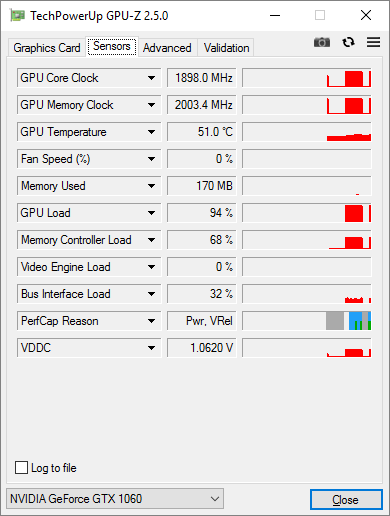Switch to the Advanced tab

pos(167,48)
